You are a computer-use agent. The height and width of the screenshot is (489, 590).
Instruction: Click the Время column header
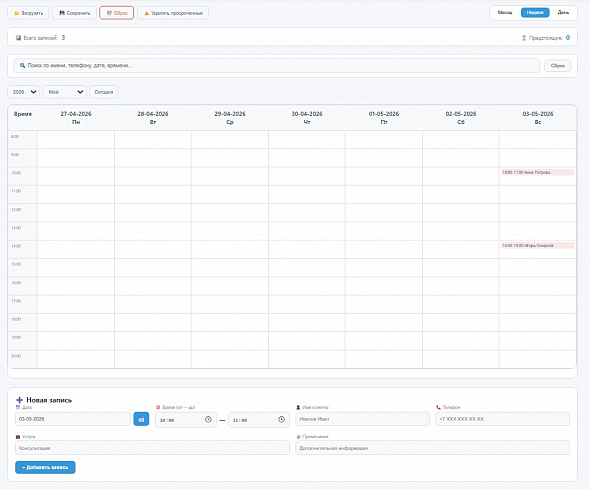23,114
